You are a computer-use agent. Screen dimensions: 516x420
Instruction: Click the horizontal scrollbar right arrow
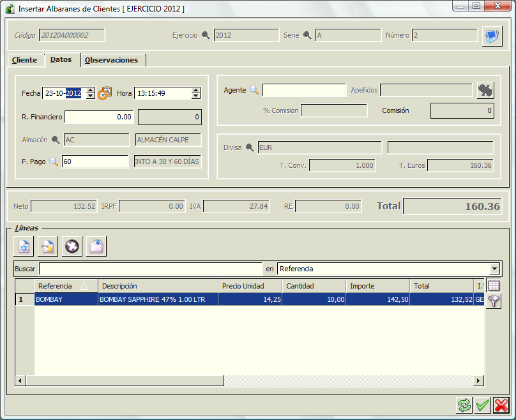click(478, 380)
